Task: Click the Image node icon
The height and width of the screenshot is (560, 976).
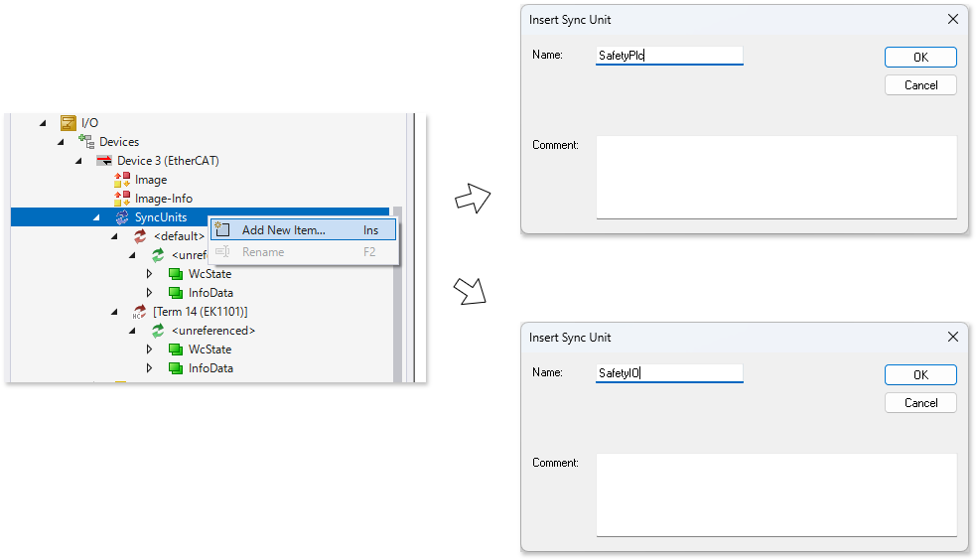Action: click(122, 180)
